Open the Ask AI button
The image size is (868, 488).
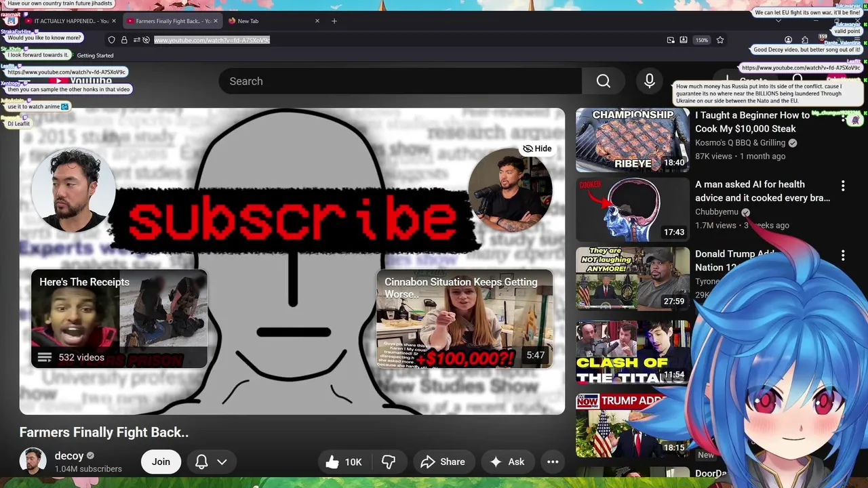[507, 462]
